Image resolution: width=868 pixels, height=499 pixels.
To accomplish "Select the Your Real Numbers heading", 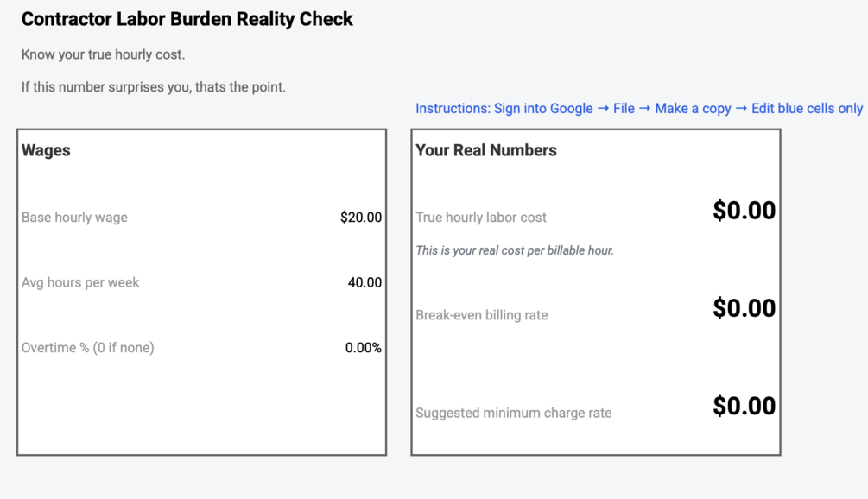I will click(x=486, y=150).
